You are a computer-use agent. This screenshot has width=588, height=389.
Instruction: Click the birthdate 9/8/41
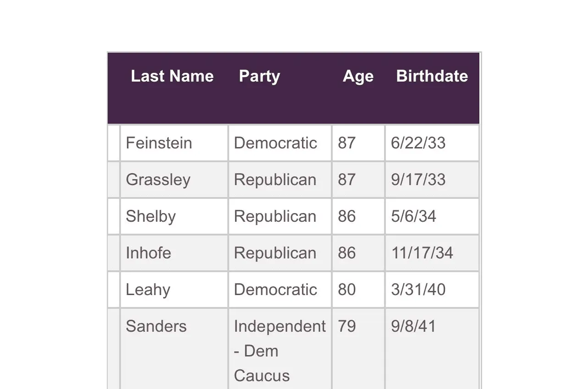(413, 326)
